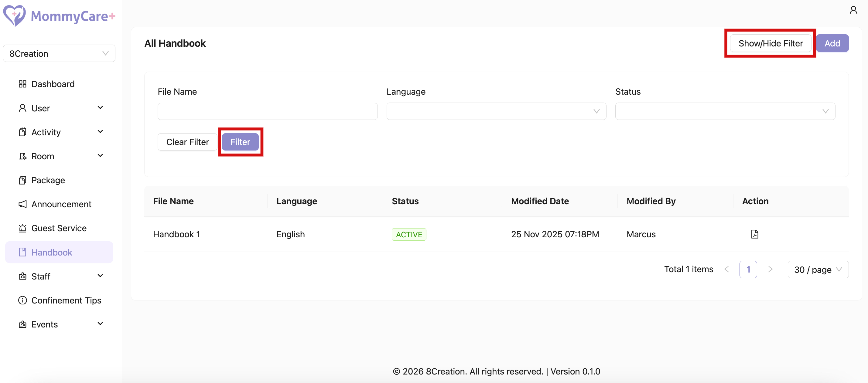Click the MommyCare+ heart logo
This screenshot has width=868, height=383.
pyautogui.click(x=14, y=15)
